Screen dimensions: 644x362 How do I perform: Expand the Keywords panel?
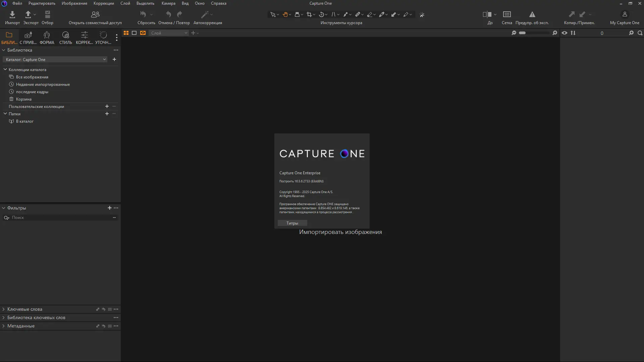click(x=4, y=309)
